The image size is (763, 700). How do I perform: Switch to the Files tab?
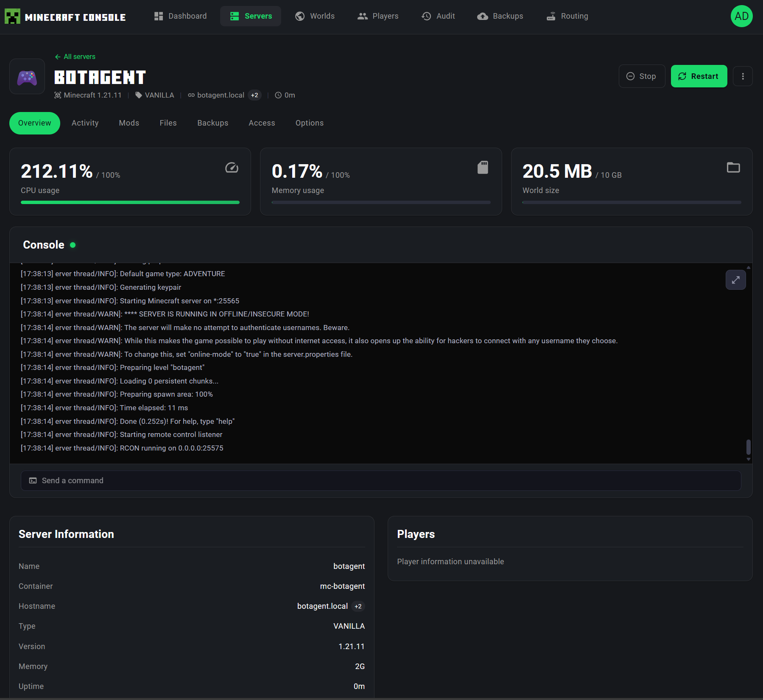coord(168,123)
